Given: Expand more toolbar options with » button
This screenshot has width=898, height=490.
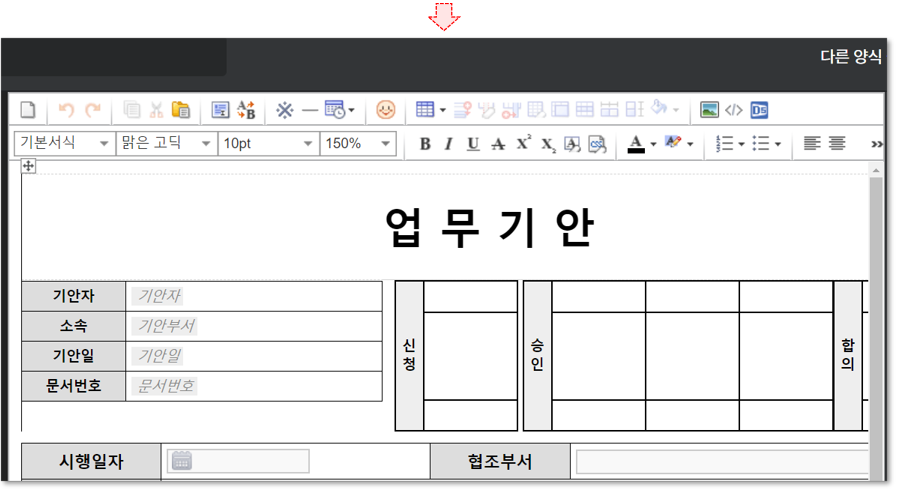Looking at the screenshot, I should pyautogui.click(x=877, y=144).
